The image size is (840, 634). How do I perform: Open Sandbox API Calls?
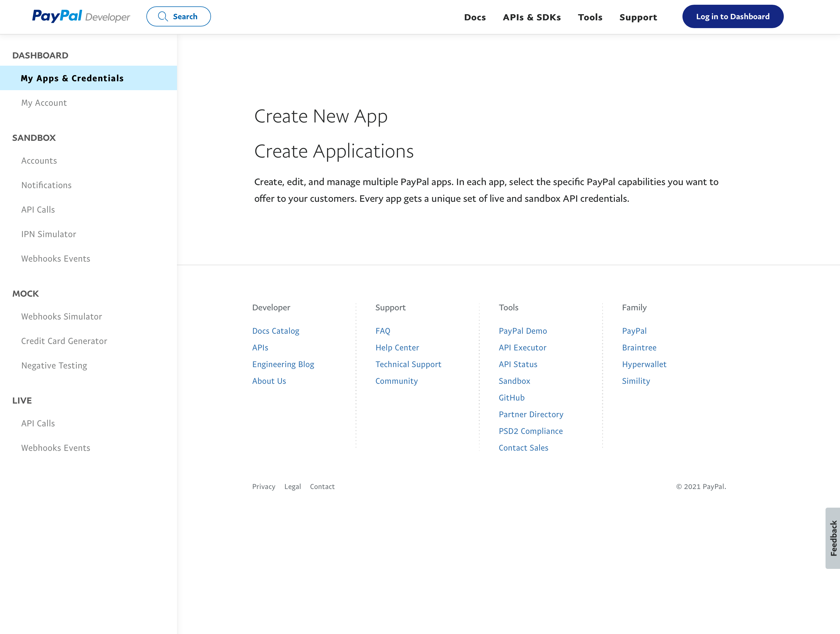38,210
